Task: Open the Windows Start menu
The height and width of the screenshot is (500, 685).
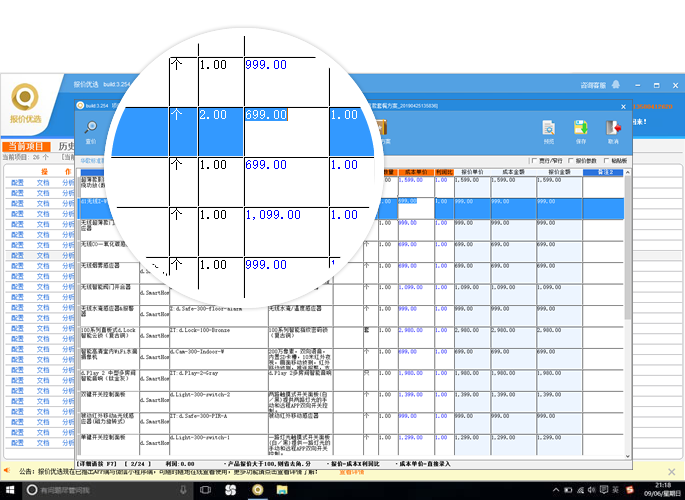Action: click(x=10, y=490)
